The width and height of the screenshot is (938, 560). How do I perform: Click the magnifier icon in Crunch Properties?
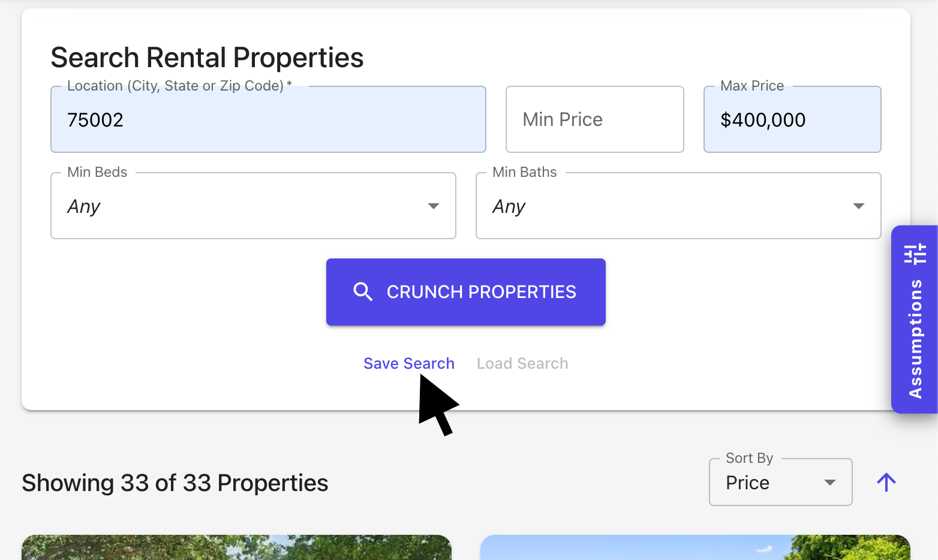[x=363, y=292]
